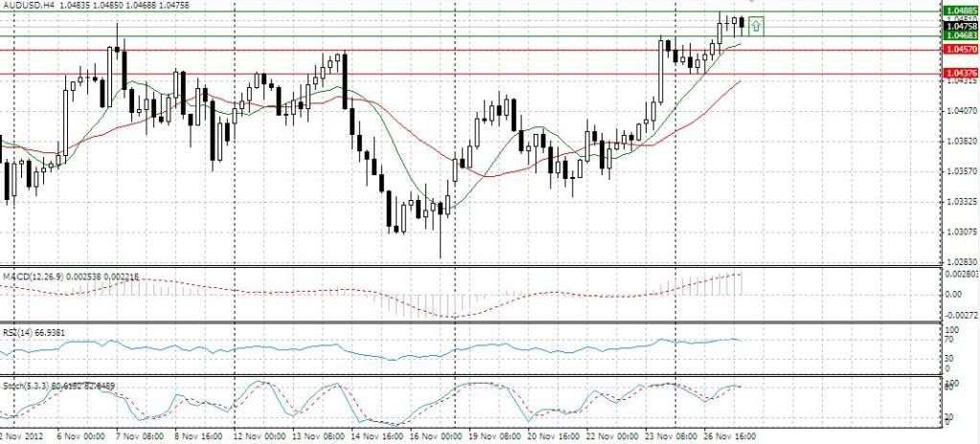Click the 1.03075 price scale label
980x444 pixels.
click(959, 233)
